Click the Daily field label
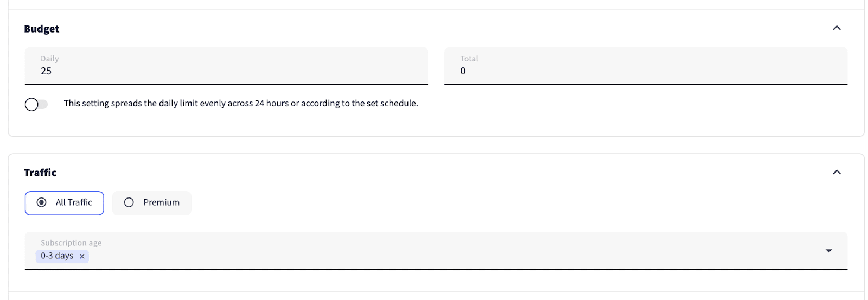 click(x=49, y=59)
